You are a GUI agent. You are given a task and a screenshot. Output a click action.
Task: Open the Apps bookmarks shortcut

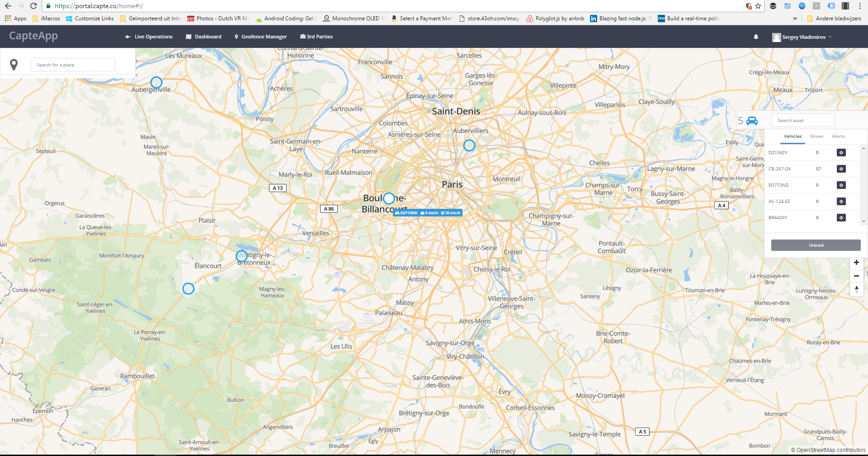[x=15, y=19]
